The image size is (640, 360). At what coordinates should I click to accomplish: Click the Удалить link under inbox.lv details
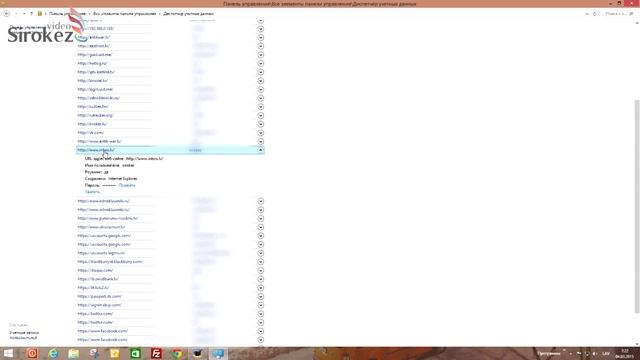click(x=92, y=192)
